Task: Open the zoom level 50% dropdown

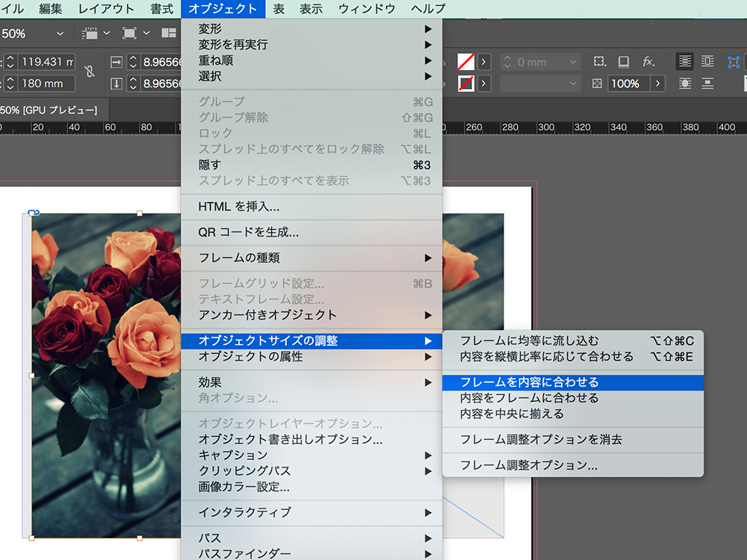Action: click(58, 34)
